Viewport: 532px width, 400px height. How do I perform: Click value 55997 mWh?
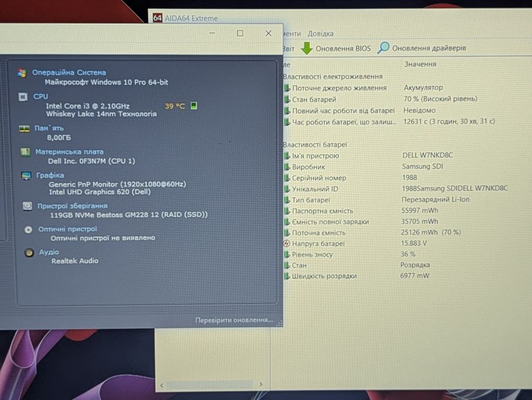420,210
